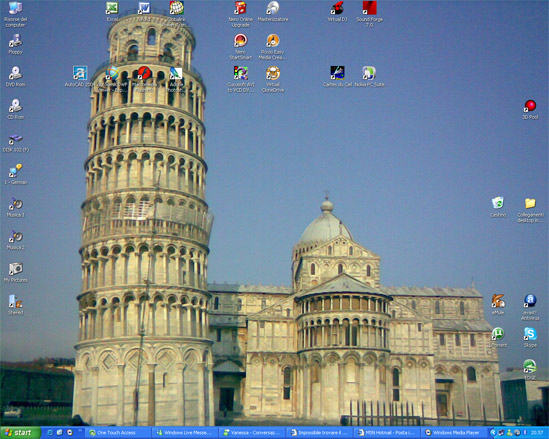The height and width of the screenshot is (439, 549).
Task: Launch the Virtual DJ shortcut
Action: tap(337, 12)
